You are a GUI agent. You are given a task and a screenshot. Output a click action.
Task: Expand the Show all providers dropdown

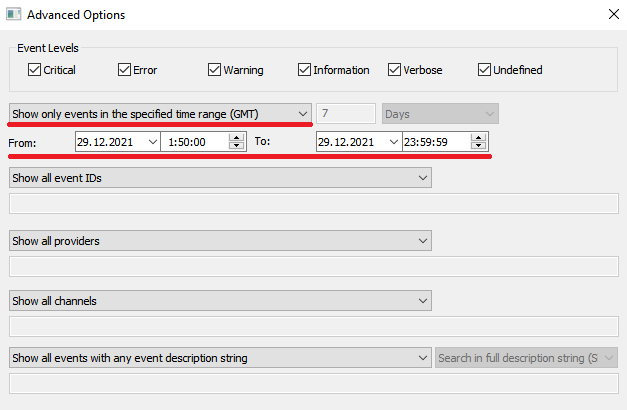tap(423, 241)
